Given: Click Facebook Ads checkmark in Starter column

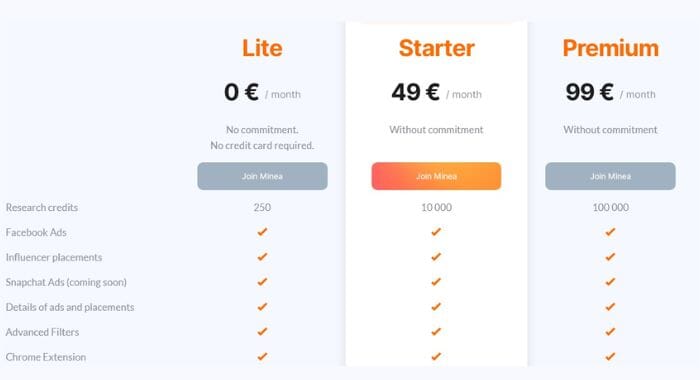Looking at the screenshot, I should (x=436, y=232).
